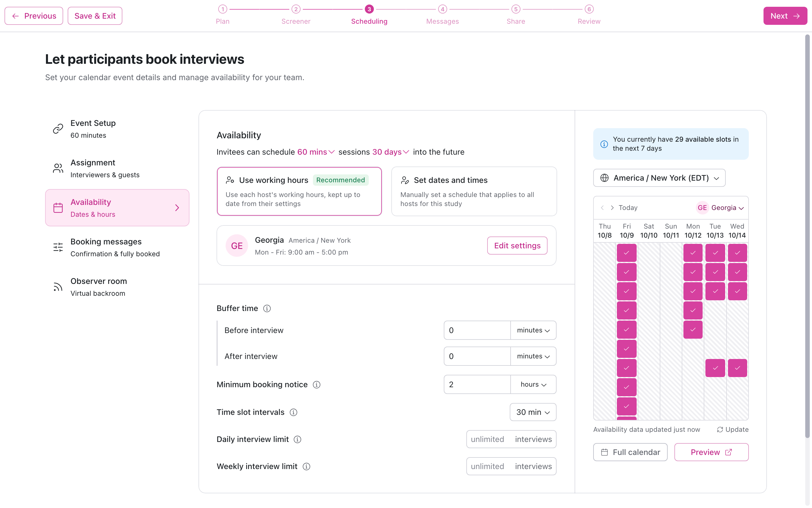The image size is (812, 508).
Task: Open the America / New York timezone dropdown
Action: tap(659, 178)
